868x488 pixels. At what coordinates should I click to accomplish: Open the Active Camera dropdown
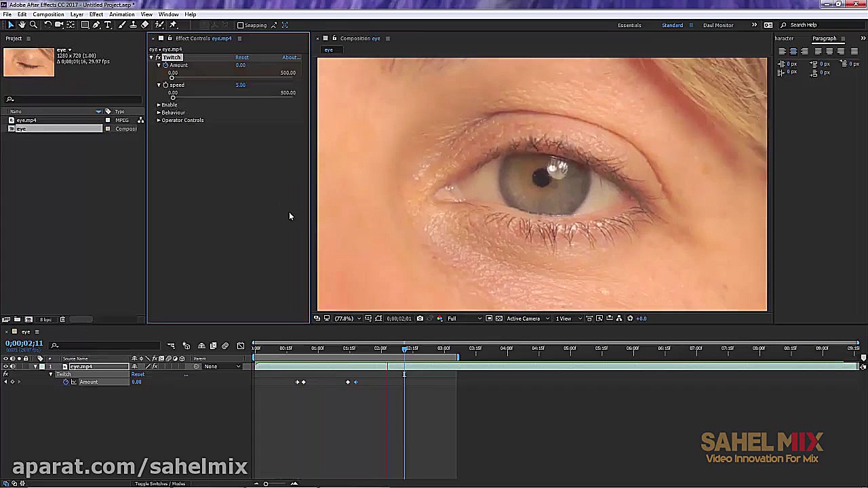click(526, 318)
